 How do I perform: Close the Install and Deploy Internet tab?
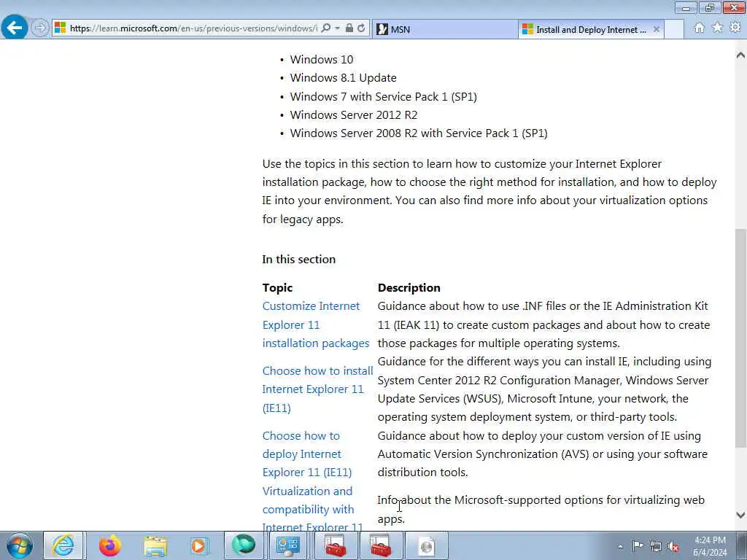coord(656,29)
